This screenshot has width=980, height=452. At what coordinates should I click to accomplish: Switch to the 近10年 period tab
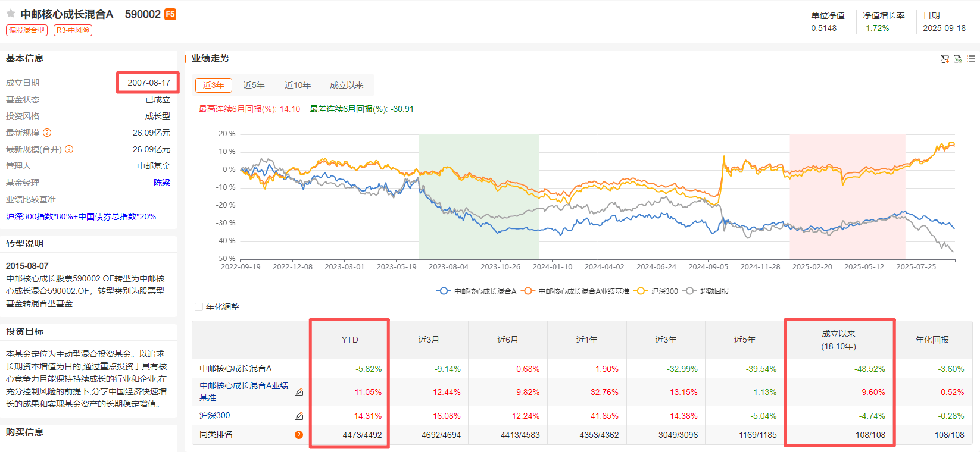pyautogui.click(x=298, y=85)
